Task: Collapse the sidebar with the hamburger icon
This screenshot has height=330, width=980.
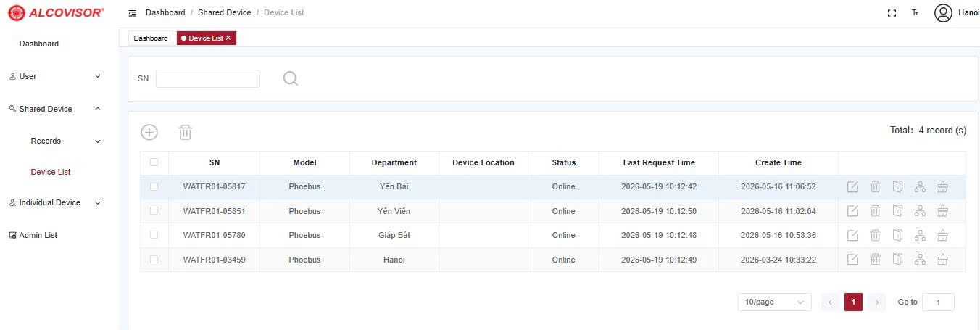Action: [132, 13]
